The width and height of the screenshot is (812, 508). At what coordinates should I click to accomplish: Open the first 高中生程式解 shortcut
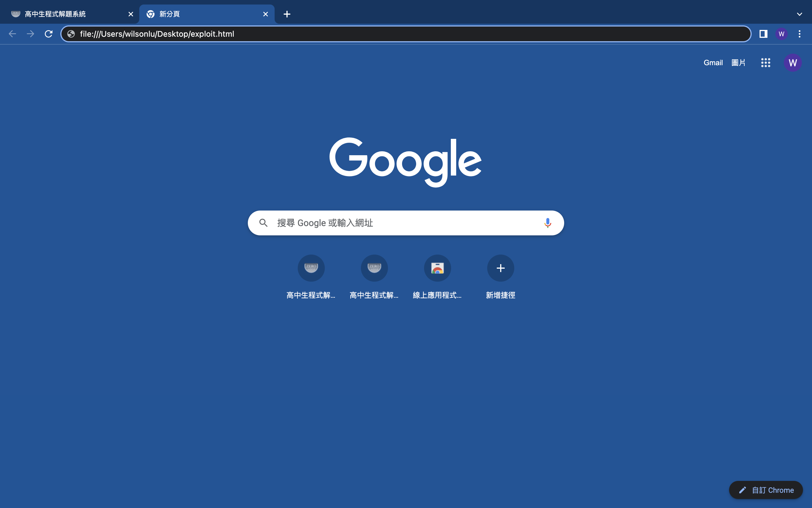(311, 277)
